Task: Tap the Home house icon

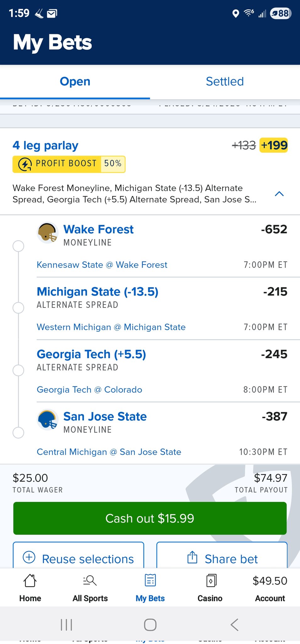Action: tap(30, 580)
